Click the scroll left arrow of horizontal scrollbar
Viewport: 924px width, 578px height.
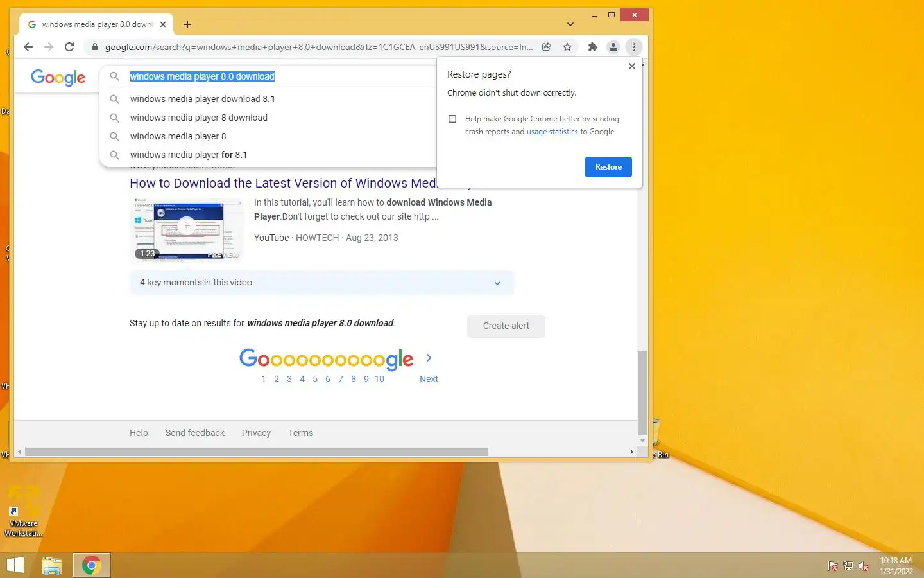tap(19, 452)
